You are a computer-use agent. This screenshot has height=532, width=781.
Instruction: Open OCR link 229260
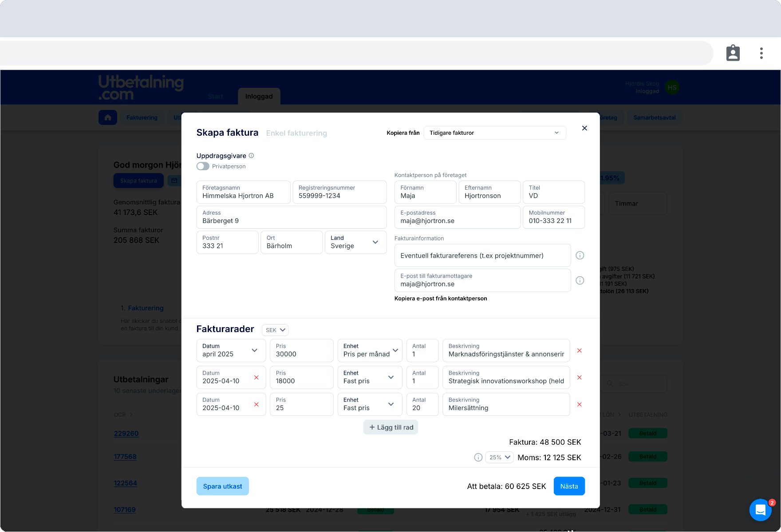pos(126,434)
